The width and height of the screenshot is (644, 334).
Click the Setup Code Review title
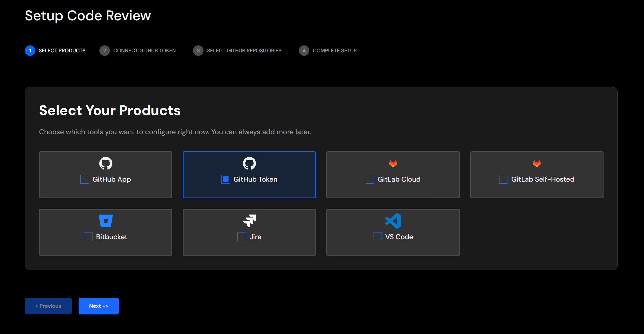[x=88, y=16]
